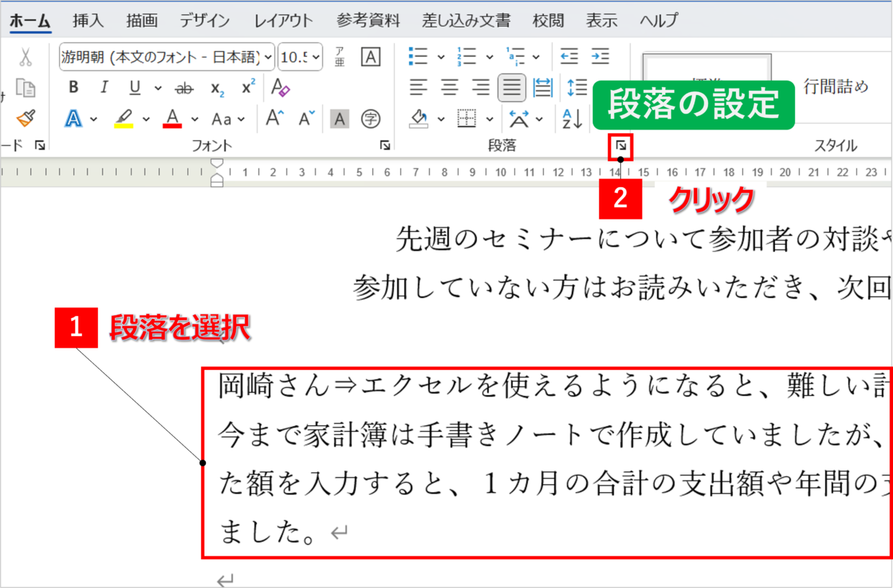Image resolution: width=893 pixels, height=588 pixels.
Task: Apply the 行間詰め style
Action: (835, 87)
